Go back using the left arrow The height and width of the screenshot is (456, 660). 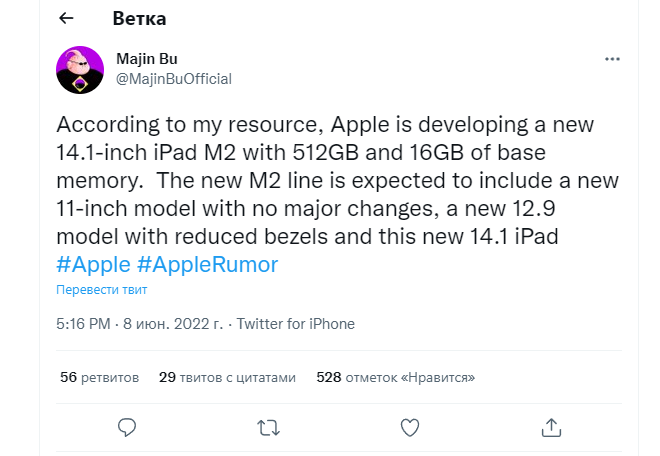tap(66, 19)
